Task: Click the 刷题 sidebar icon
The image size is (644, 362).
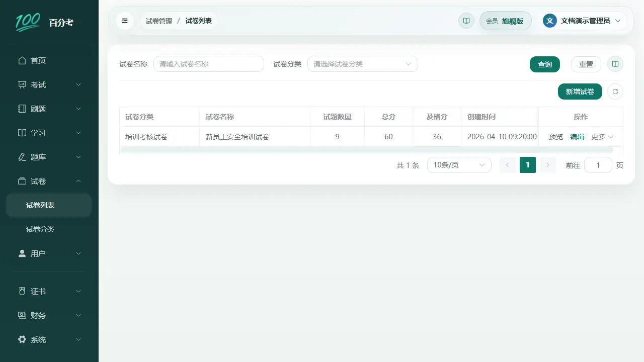Action: point(22,109)
